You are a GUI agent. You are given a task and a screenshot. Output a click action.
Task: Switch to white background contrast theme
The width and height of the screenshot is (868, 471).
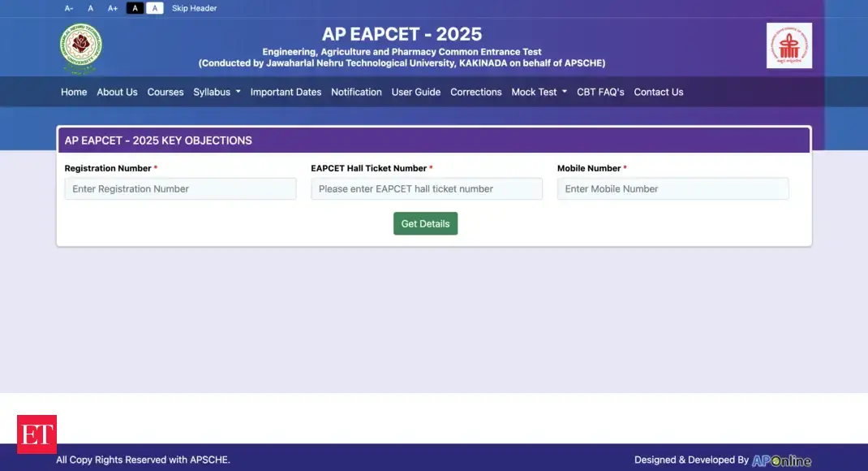click(154, 8)
